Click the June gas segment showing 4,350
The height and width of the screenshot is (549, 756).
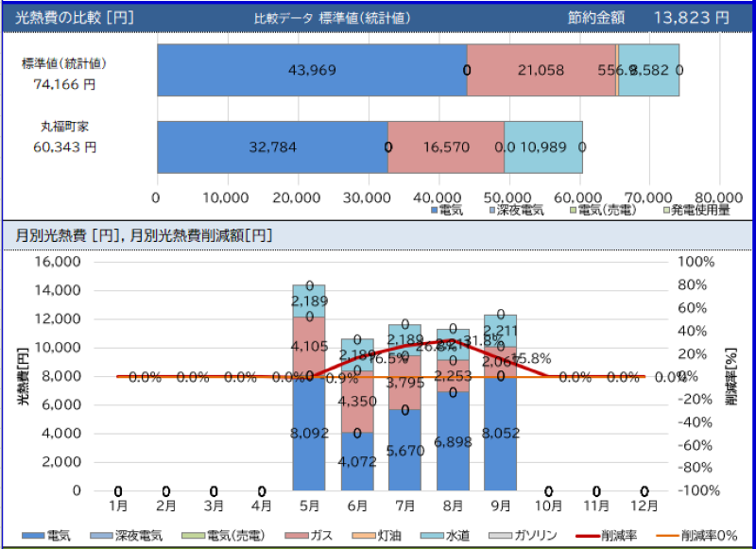357,401
